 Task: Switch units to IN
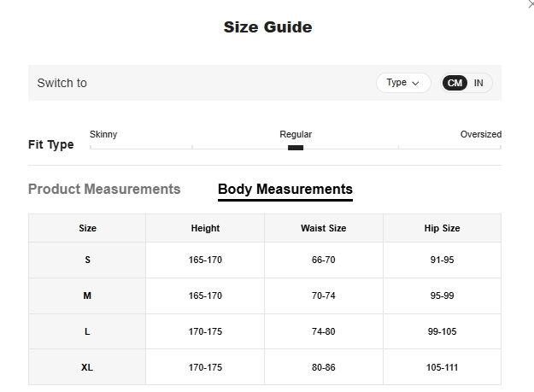point(478,83)
